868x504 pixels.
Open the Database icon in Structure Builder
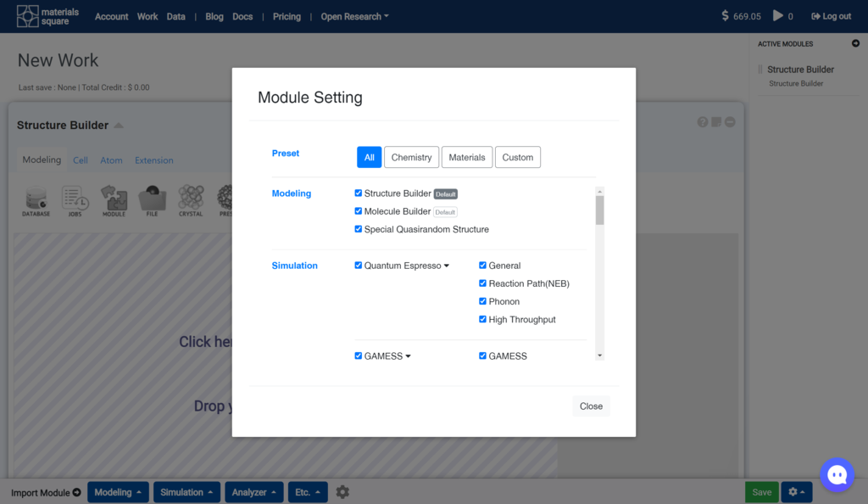pos(36,200)
